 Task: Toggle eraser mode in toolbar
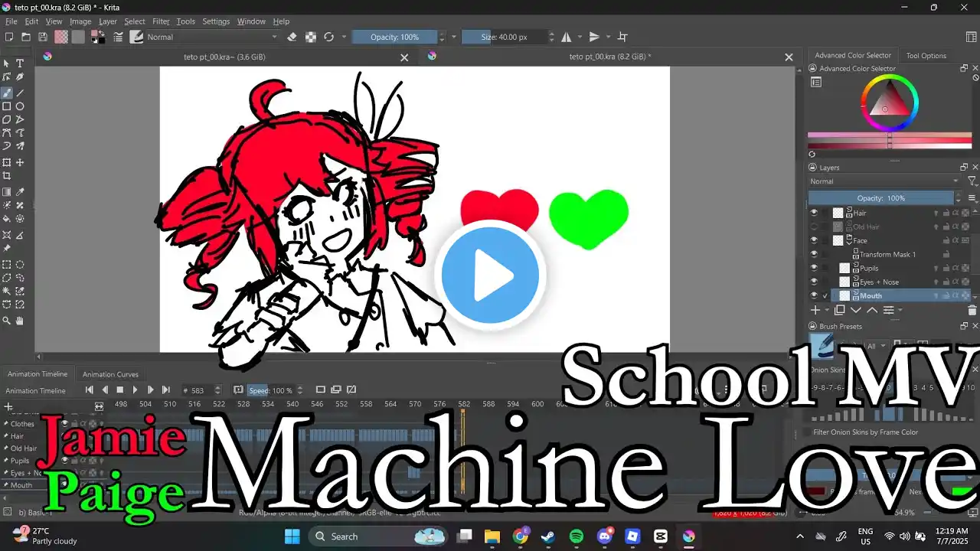coord(292,37)
